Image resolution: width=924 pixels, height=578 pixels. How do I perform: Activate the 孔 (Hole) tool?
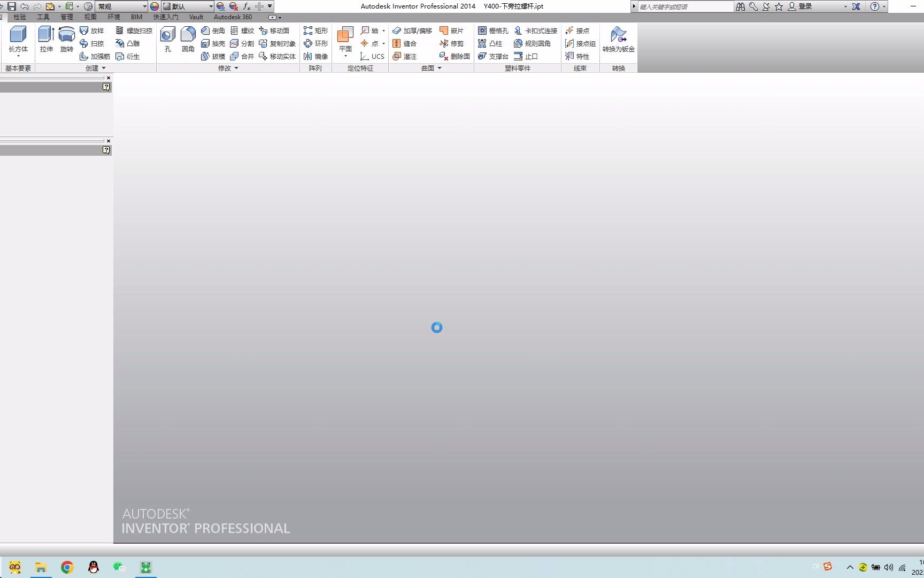(x=168, y=40)
